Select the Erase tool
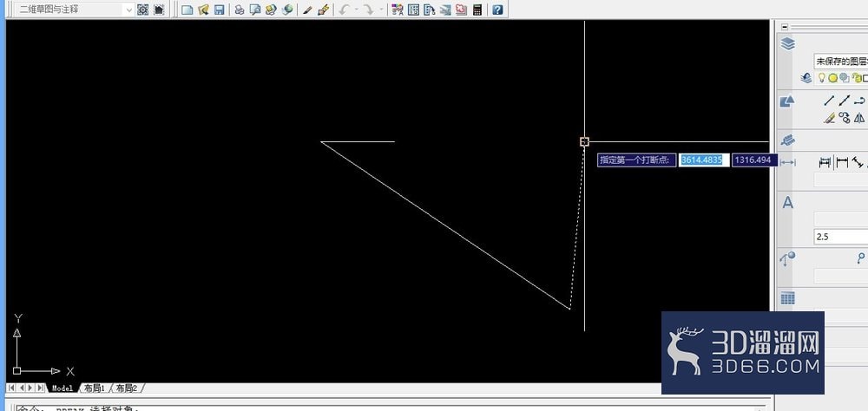This screenshot has width=868, height=411. [829, 117]
